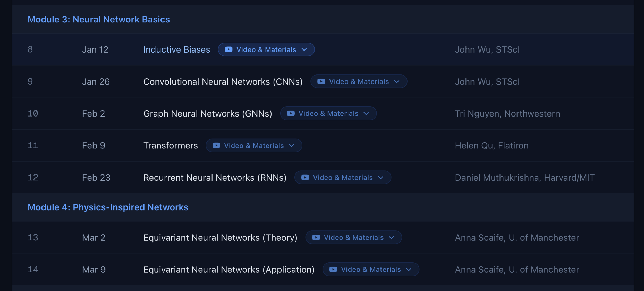The width and height of the screenshot is (644, 291).
Task: Expand chevron on GNNs Video & Materials
Action: coord(366,113)
